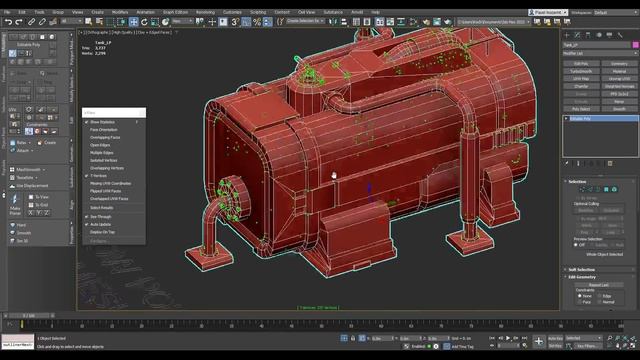The width and height of the screenshot is (640, 360).
Task: Expand the Editable Poly stack entry
Action: click(566, 118)
